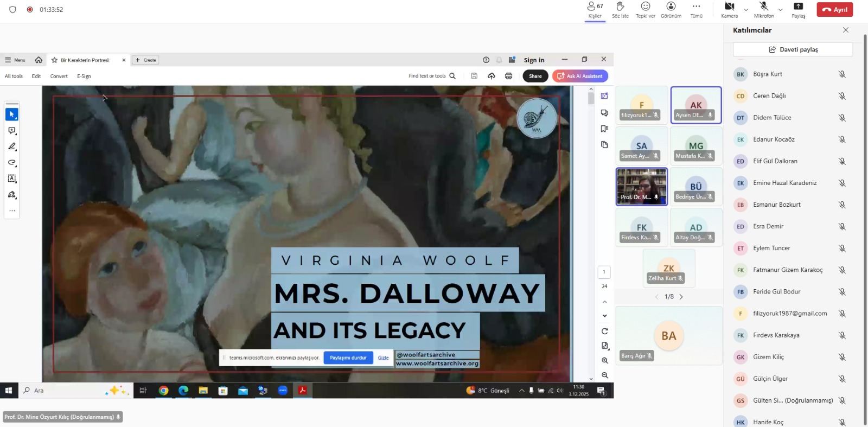
Task: Leave the meeting with Ayrıl
Action: [x=834, y=9]
